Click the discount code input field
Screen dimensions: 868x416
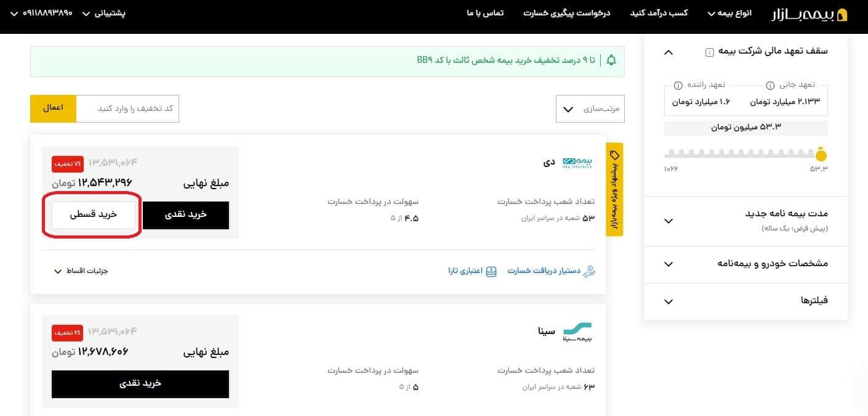127,108
